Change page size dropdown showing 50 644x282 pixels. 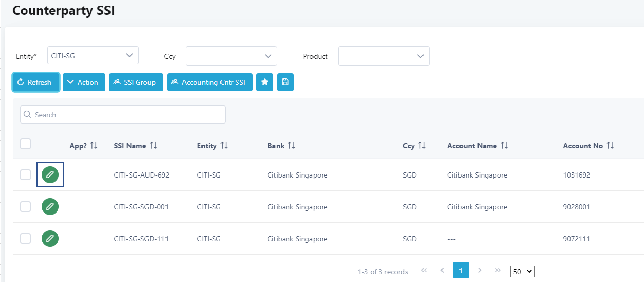pyautogui.click(x=523, y=271)
